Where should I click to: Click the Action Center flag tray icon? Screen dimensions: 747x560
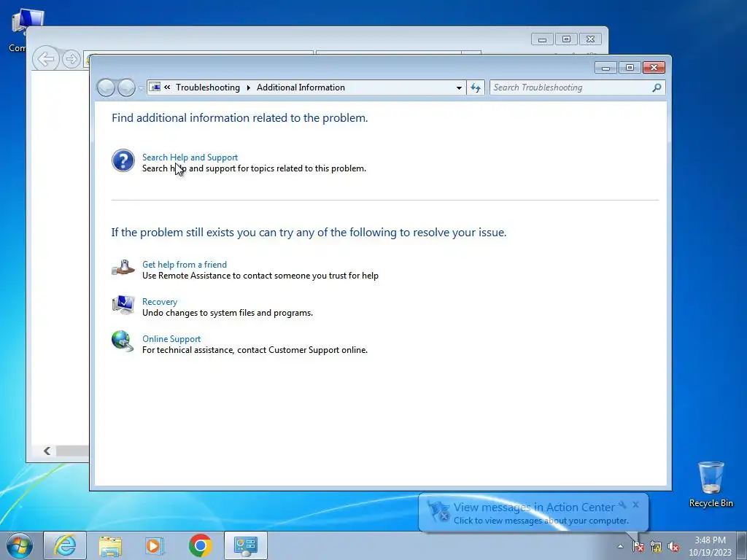(x=638, y=546)
